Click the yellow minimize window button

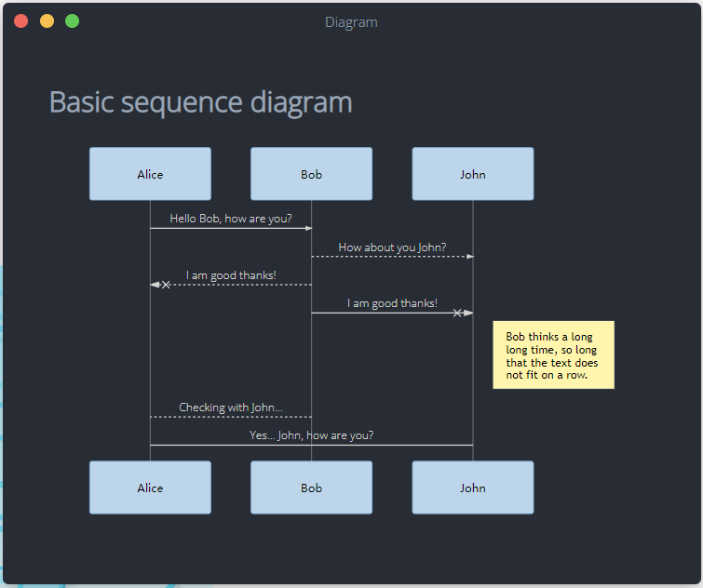[x=47, y=21]
